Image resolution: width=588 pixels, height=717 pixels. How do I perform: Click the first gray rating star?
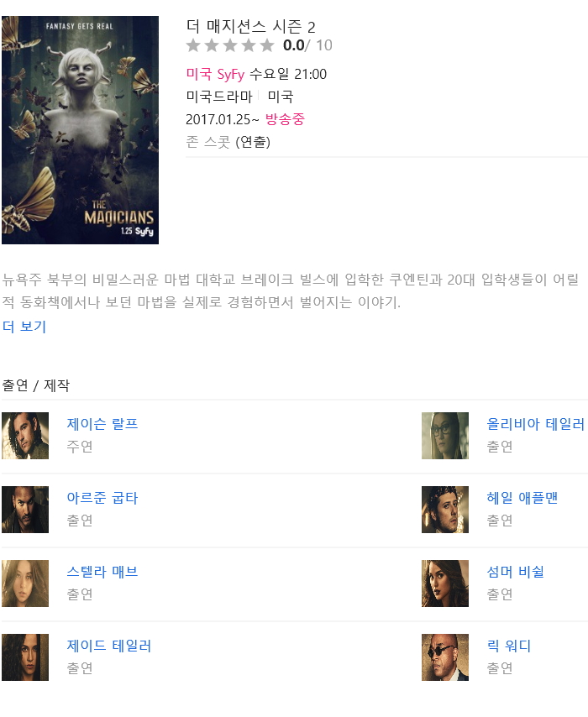tap(193, 45)
